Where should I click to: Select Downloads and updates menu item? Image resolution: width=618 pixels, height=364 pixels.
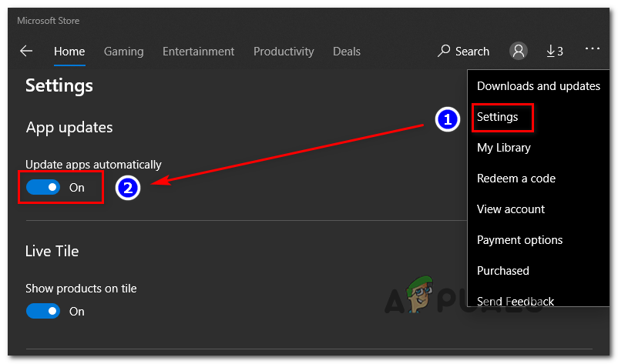538,86
